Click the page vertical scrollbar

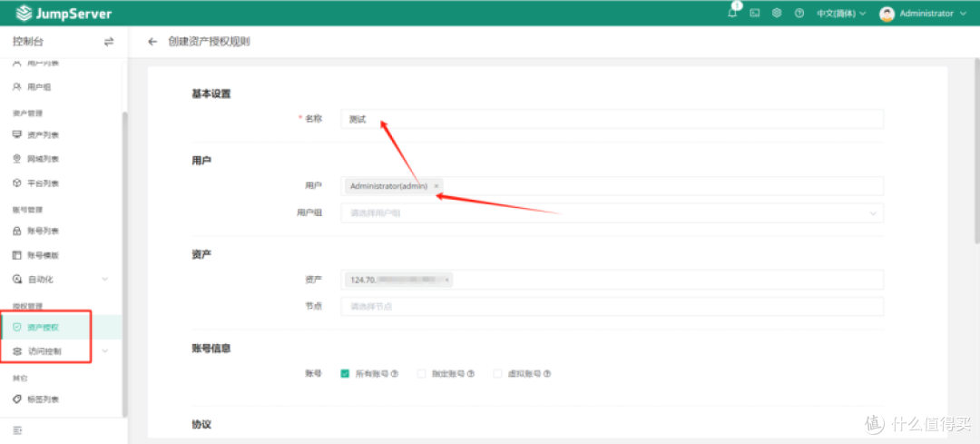[977, 150]
